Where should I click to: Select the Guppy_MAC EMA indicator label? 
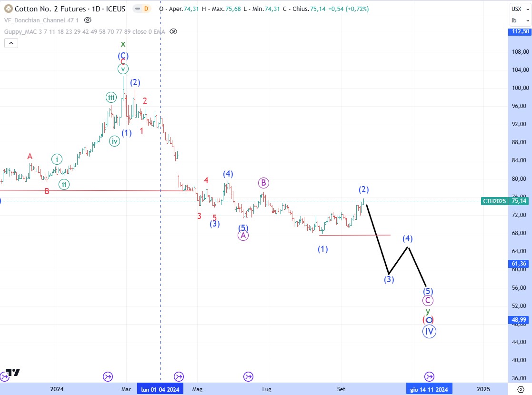tap(84, 31)
